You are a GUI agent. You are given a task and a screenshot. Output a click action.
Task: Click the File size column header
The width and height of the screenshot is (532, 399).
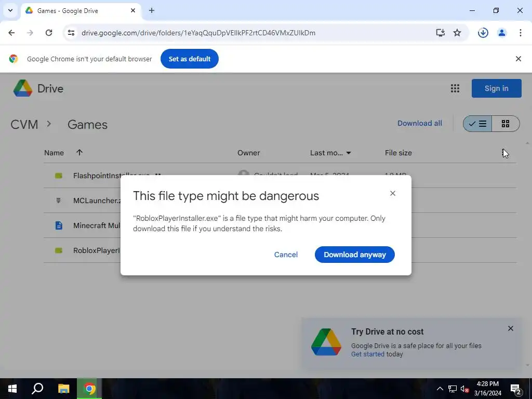click(398, 153)
